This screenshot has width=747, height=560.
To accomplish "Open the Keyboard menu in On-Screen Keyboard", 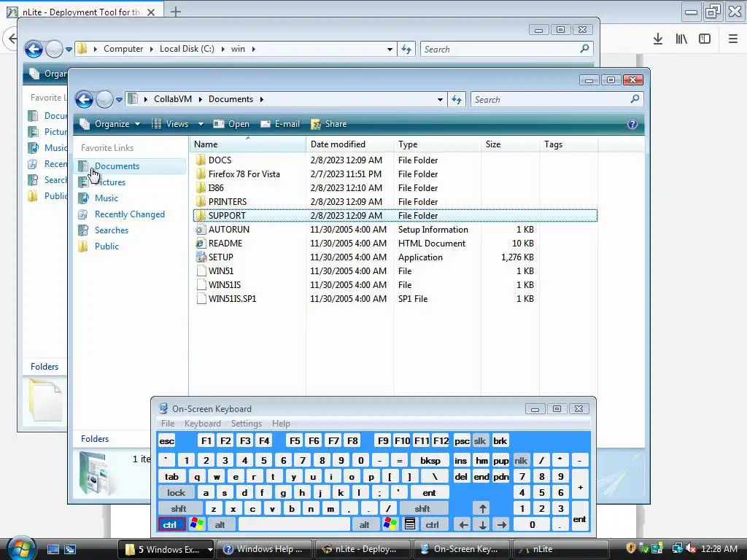I will [203, 424].
